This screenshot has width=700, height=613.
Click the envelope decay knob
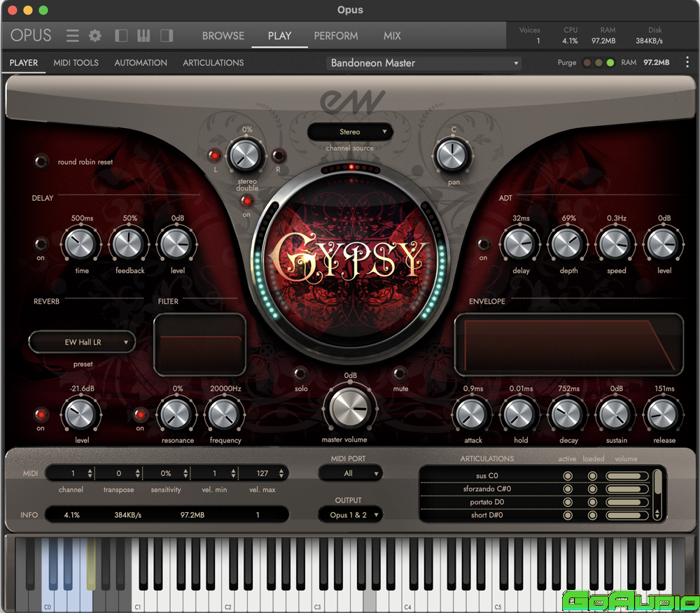coord(566,414)
